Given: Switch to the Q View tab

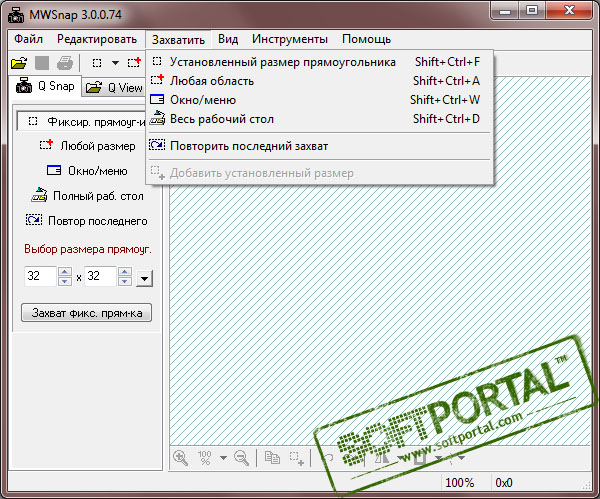Looking at the screenshot, I should pos(114,88).
